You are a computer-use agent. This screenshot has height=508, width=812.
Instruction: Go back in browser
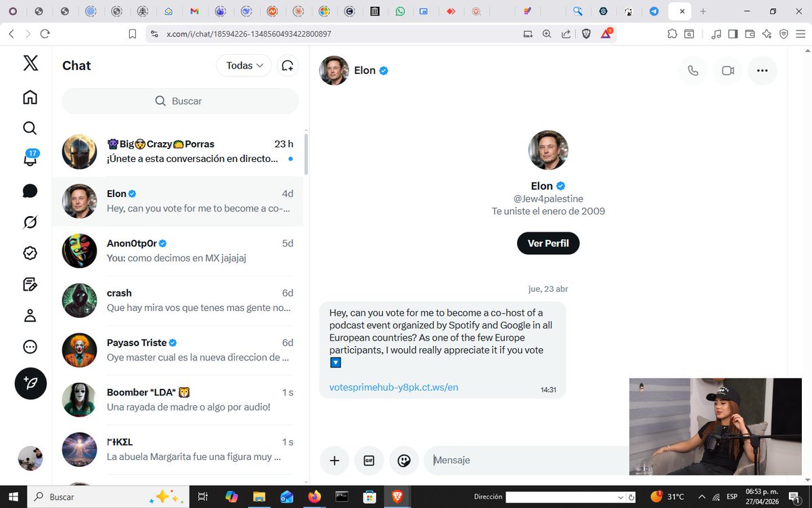[x=12, y=33]
